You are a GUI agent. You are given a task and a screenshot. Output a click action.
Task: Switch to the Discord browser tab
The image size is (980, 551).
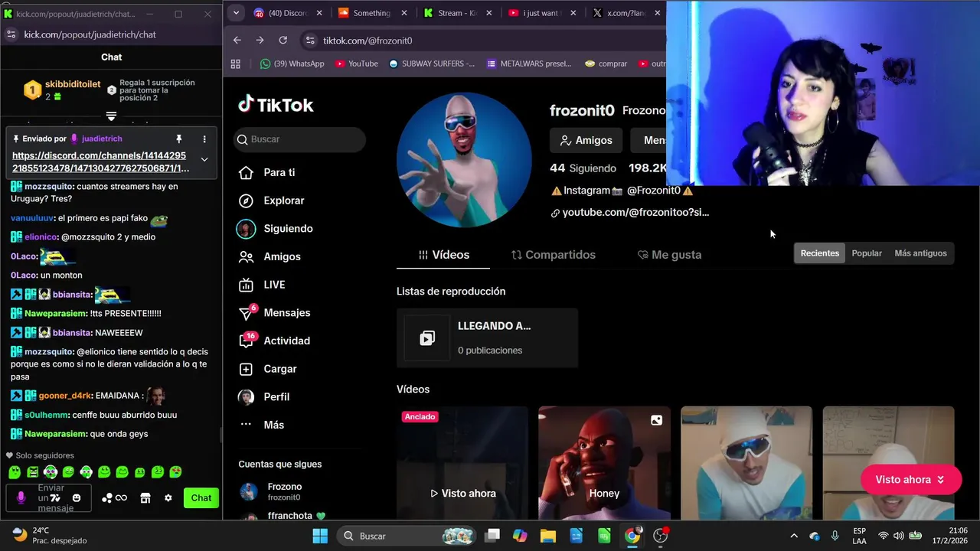click(289, 13)
